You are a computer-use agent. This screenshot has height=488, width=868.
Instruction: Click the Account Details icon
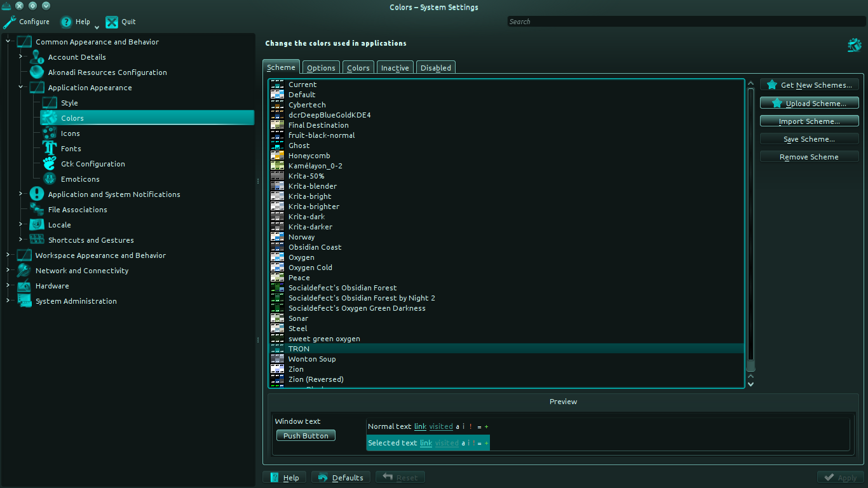point(36,57)
